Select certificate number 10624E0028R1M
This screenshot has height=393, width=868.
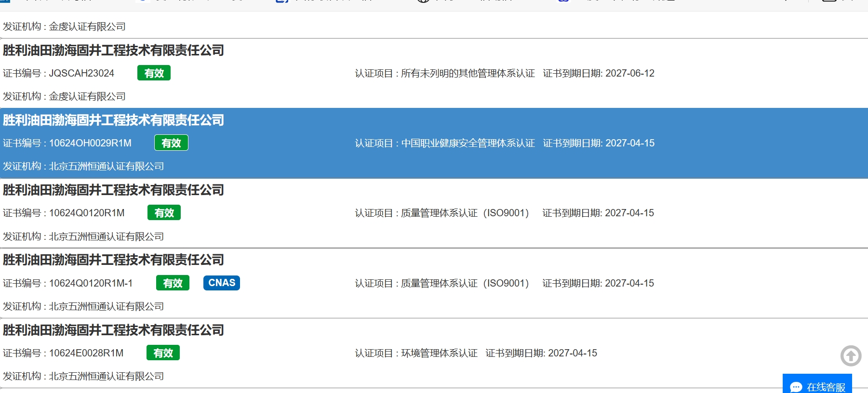[86, 353]
